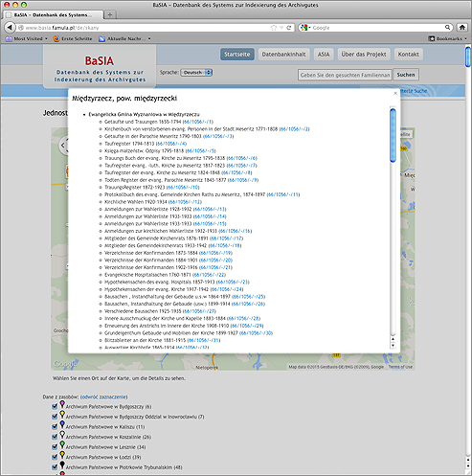
Task: Uncheck Archiwum Państwowe w Lesznie checkbox
Action: pyautogui.click(x=55, y=447)
